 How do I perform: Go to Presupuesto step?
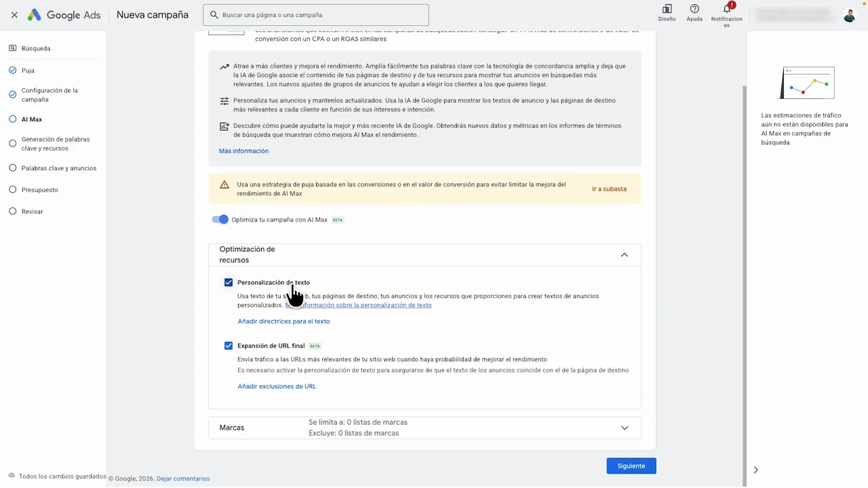(x=39, y=190)
